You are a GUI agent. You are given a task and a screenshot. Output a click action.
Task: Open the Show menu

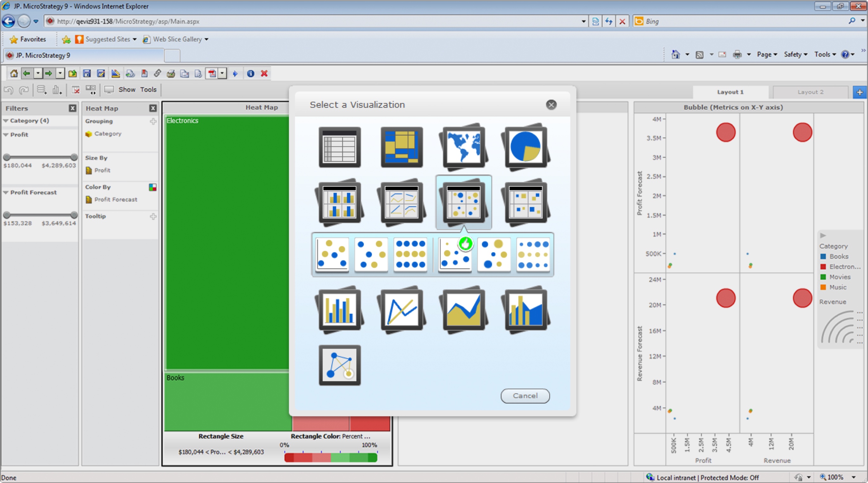coord(127,90)
